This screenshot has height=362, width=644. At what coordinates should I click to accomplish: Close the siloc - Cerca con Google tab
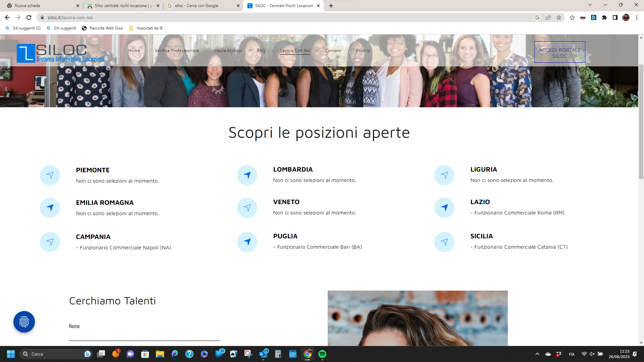pos(238,6)
